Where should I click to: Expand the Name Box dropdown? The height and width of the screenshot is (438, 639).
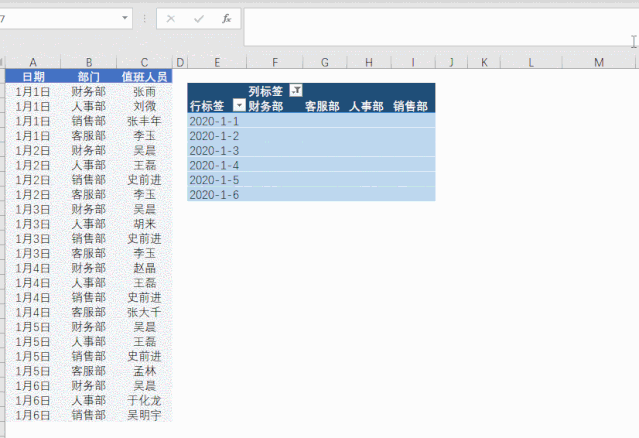click(x=125, y=18)
